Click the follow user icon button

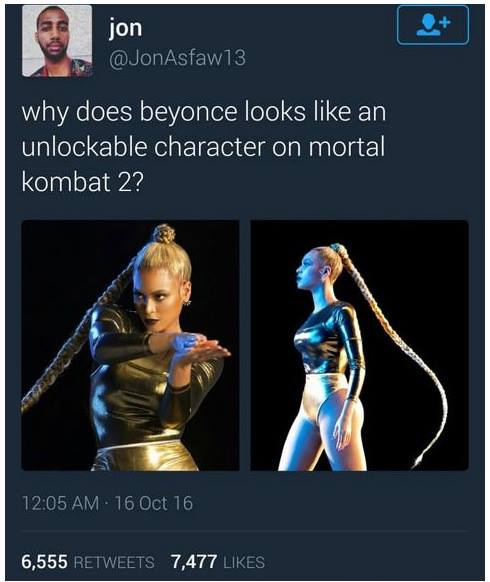click(x=432, y=26)
